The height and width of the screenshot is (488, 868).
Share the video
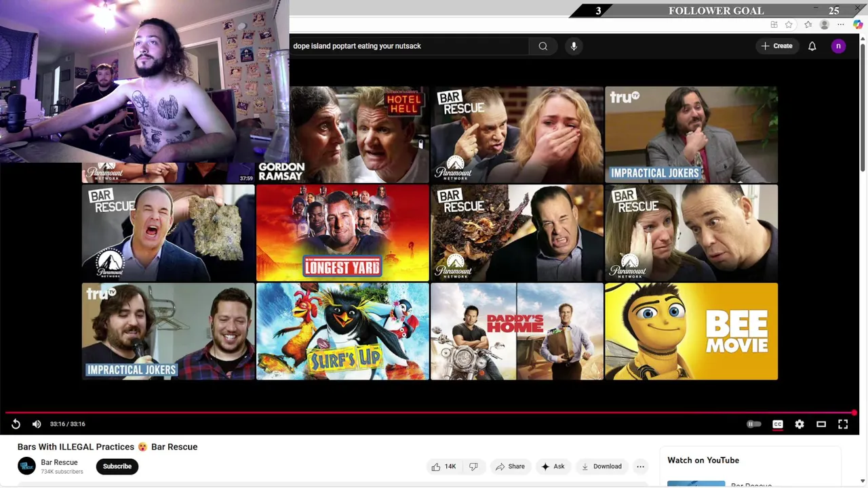510,466
